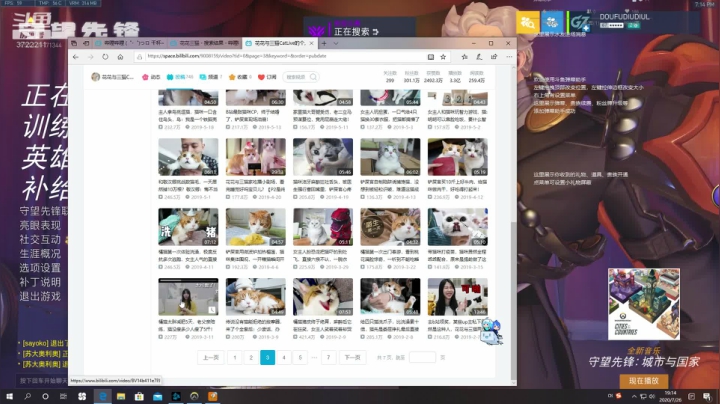Open a new browser tab
The height and width of the screenshot is (404, 720).
324,43
